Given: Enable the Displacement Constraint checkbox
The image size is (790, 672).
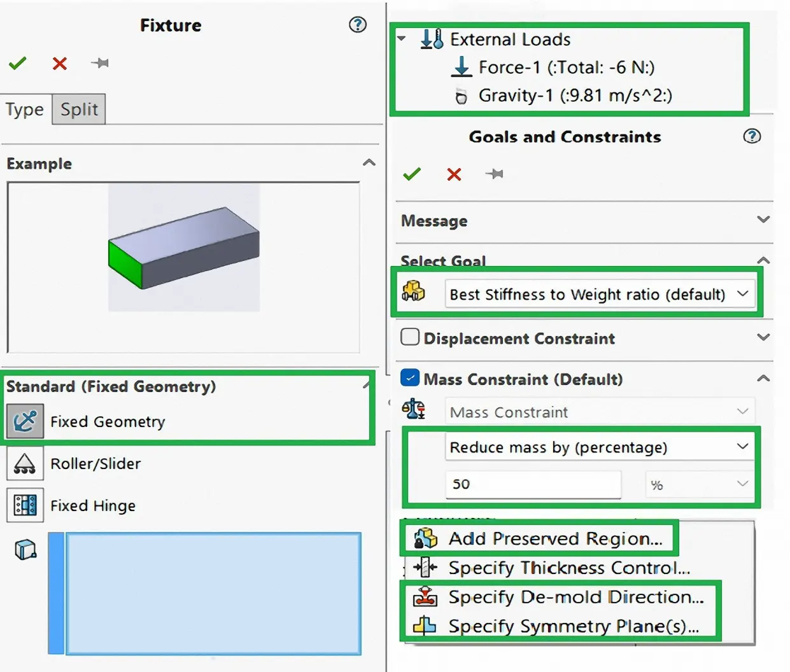Looking at the screenshot, I should [410, 337].
